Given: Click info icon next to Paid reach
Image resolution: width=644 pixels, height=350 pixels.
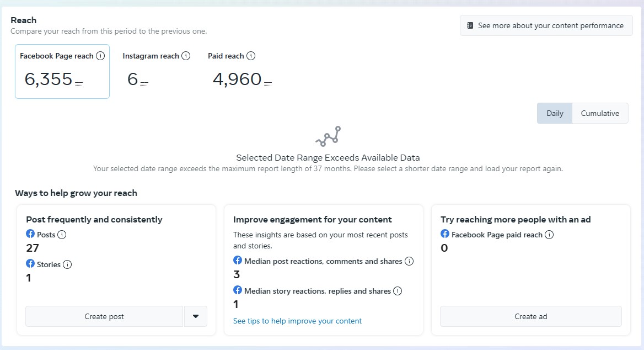Looking at the screenshot, I should (251, 56).
